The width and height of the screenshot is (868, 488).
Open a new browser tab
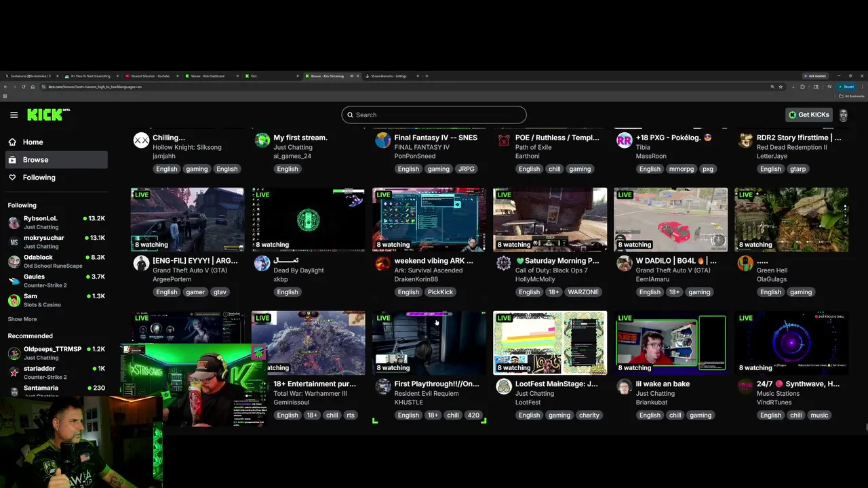coord(427,76)
